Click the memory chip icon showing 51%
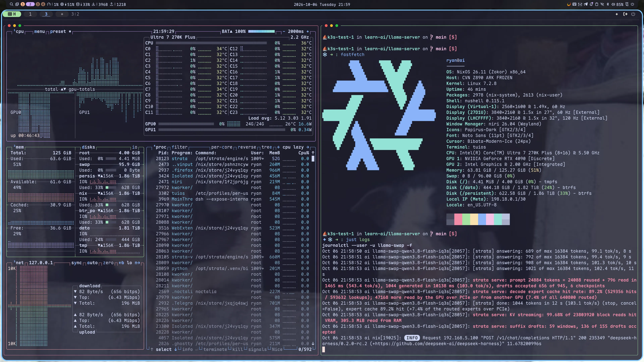This screenshot has width=644, height=362. 62,4
